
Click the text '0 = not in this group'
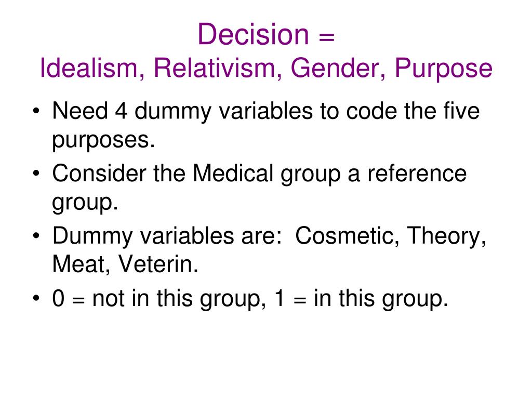click(x=159, y=299)
